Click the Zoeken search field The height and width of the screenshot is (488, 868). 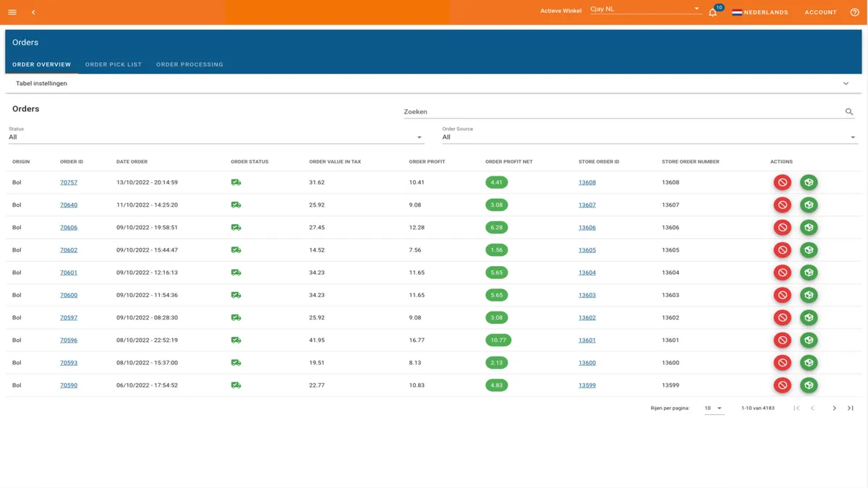pos(622,112)
